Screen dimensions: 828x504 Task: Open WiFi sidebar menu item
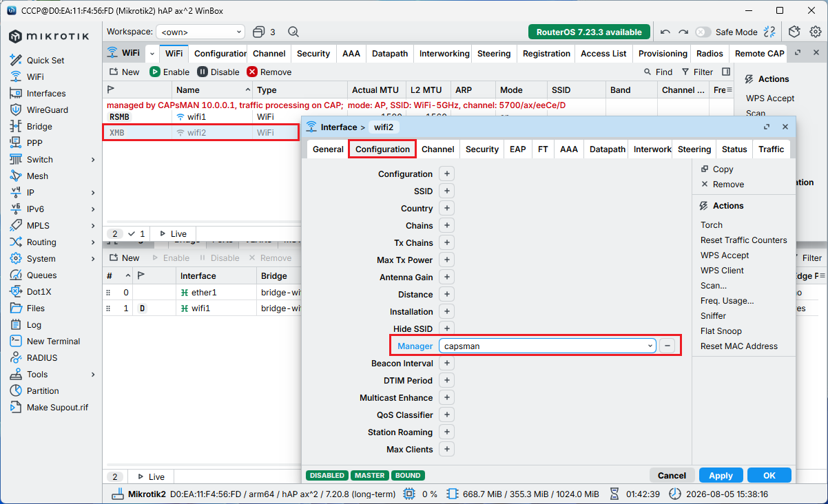click(x=35, y=76)
